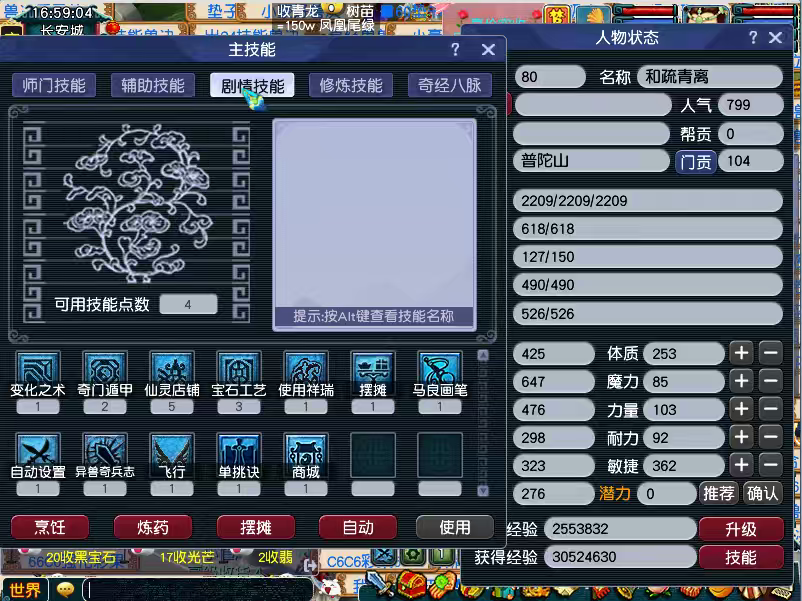The width and height of the screenshot is (802, 601).
Task: Click the 潜力 value field
Action: coord(667,494)
